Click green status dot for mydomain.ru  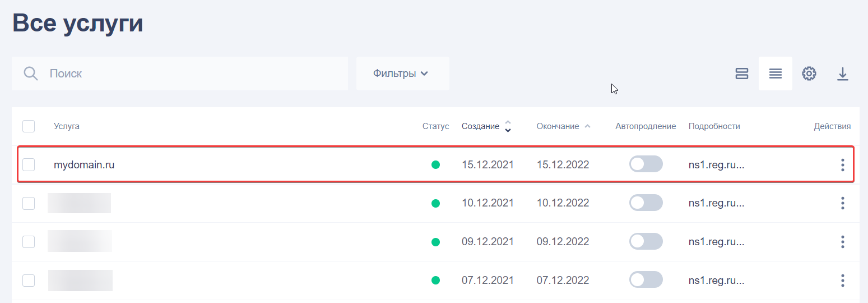[435, 165]
